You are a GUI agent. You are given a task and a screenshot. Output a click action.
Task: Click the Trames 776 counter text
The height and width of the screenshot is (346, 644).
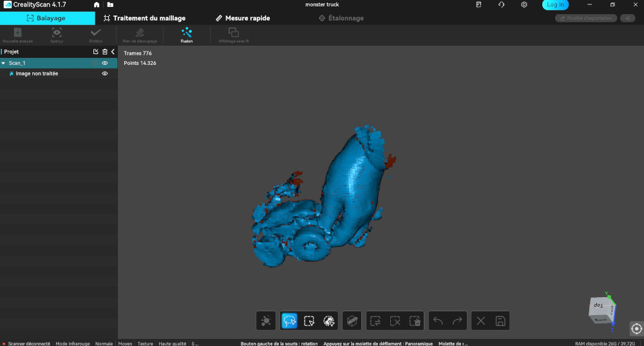138,53
